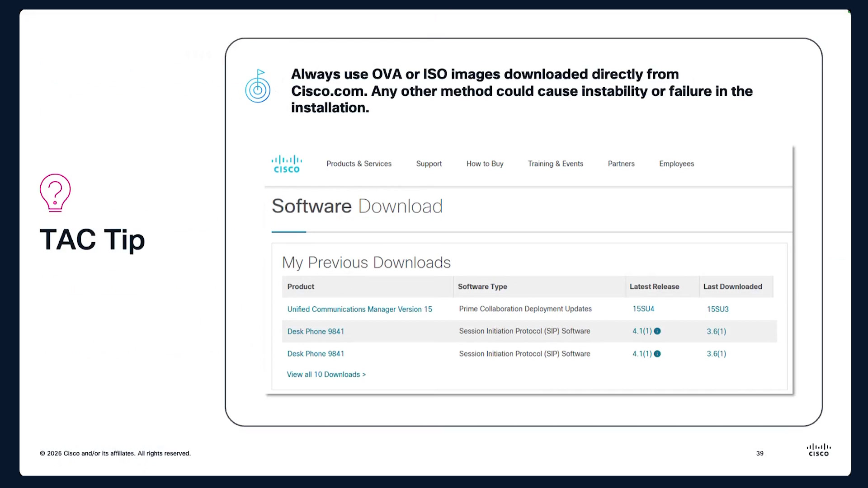This screenshot has width=868, height=488.
Task: Open the Employees menu
Action: [676, 164]
